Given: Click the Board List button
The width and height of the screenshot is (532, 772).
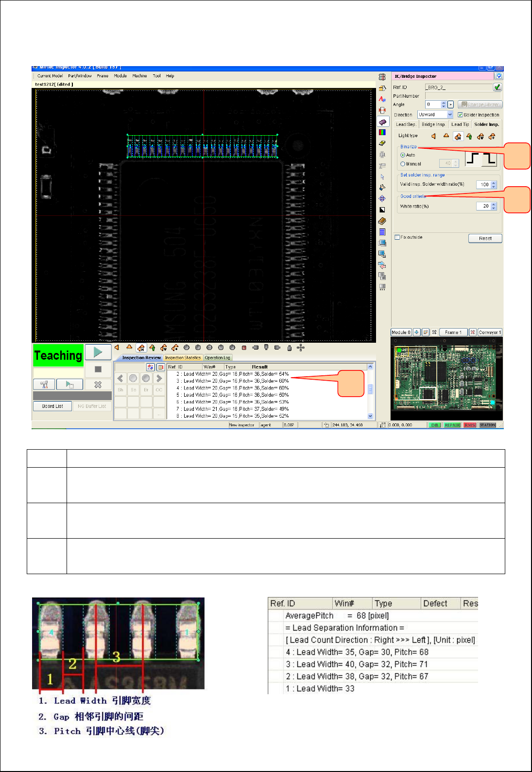Looking at the screenshot, I should [52, 406].
